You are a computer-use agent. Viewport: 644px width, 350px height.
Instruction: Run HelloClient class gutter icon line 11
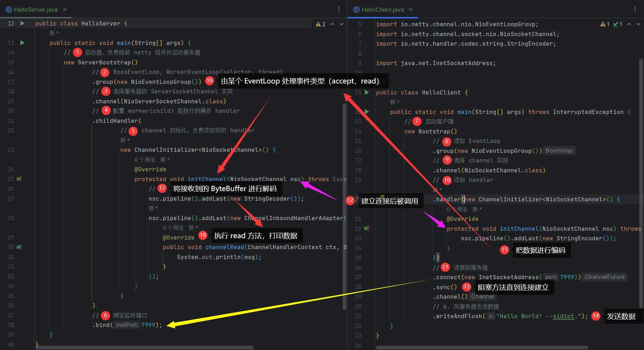(367, 92)
